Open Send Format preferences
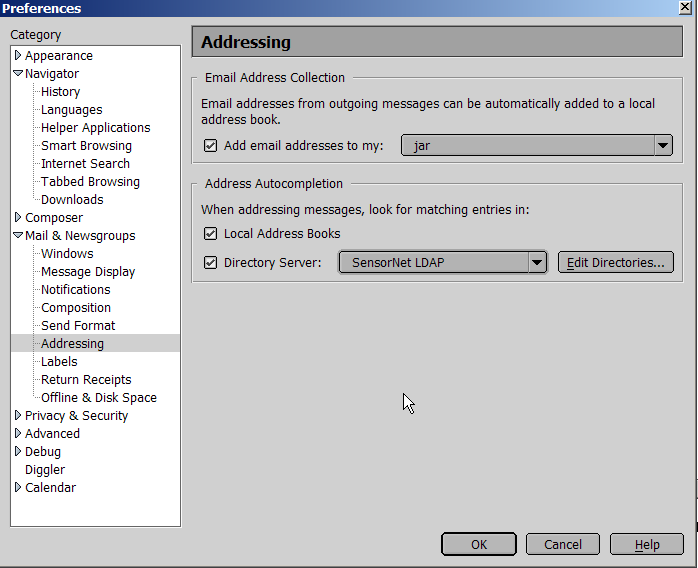 (x=78, y=325)
